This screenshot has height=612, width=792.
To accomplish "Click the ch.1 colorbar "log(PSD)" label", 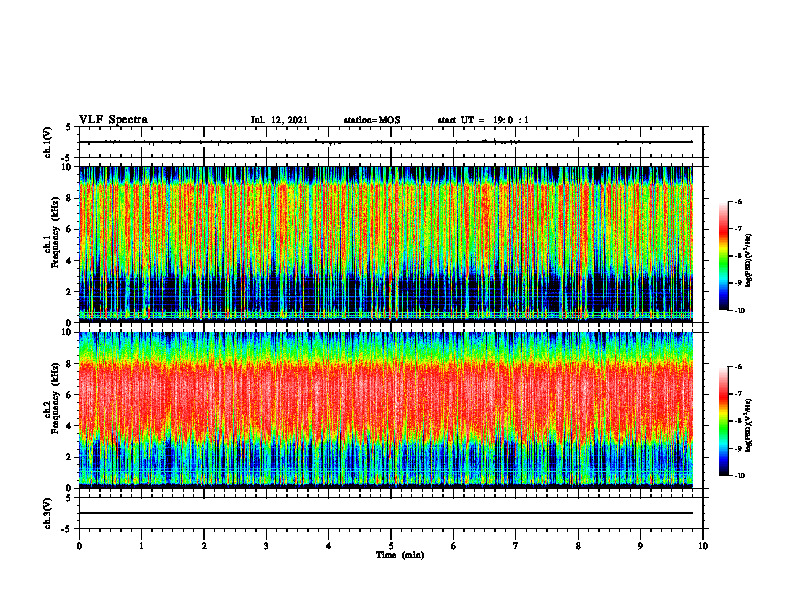I will coord(749,261).
